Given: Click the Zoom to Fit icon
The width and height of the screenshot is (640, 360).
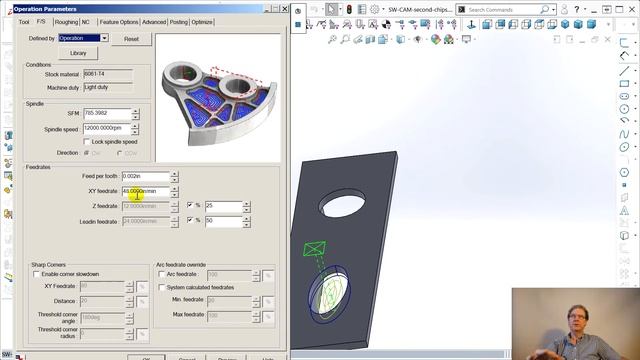Looking at the screenshot, I should (x=332, y=39).
